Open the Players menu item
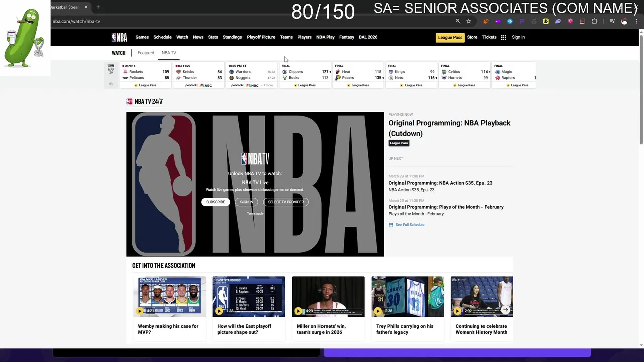 tap(304, 37)
